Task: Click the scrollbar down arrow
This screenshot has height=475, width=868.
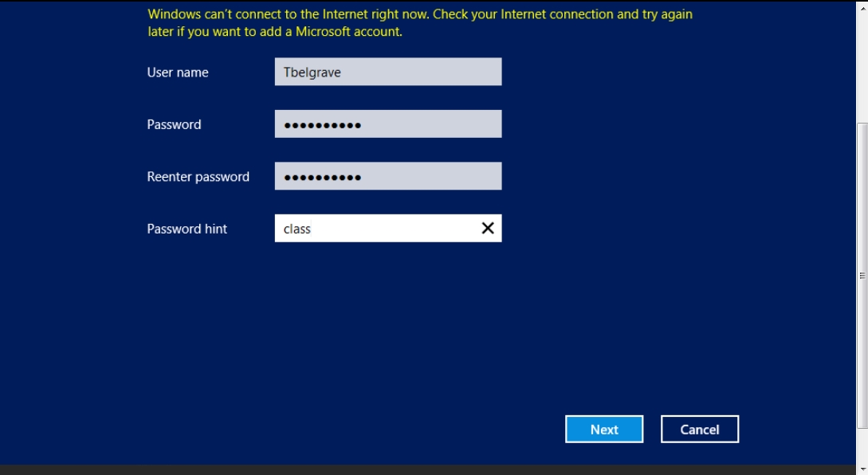Action: coord(862,469)
